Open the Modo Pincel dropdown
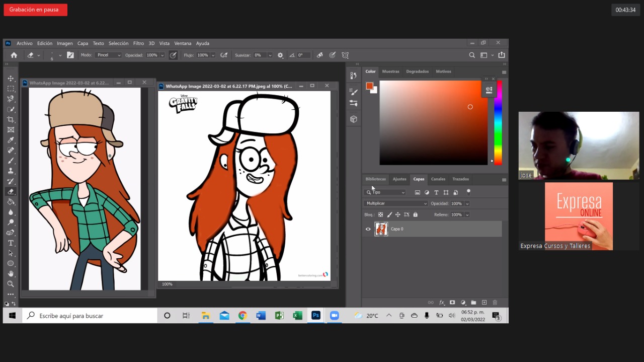This screenshot has height=362, width=644. 108,55
